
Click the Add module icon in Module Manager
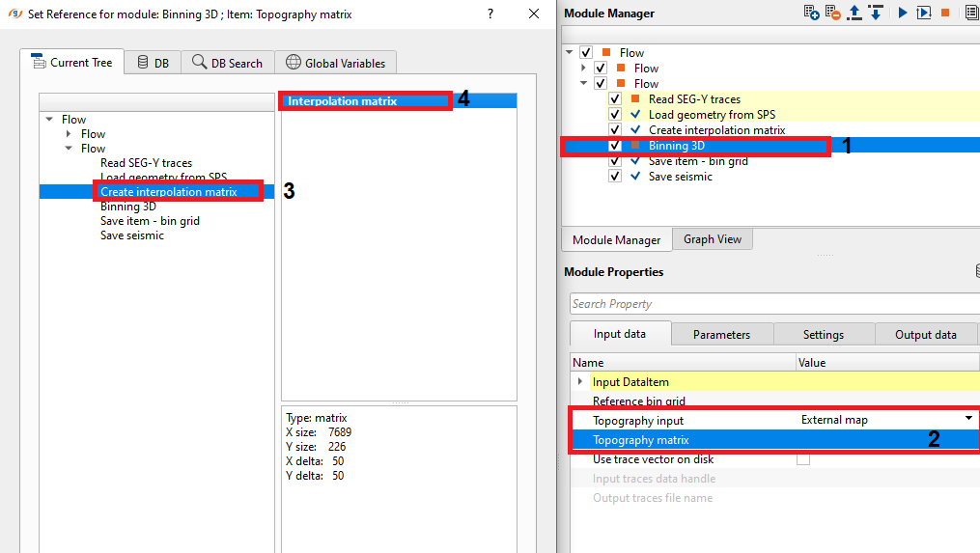[x=811, y=13]
